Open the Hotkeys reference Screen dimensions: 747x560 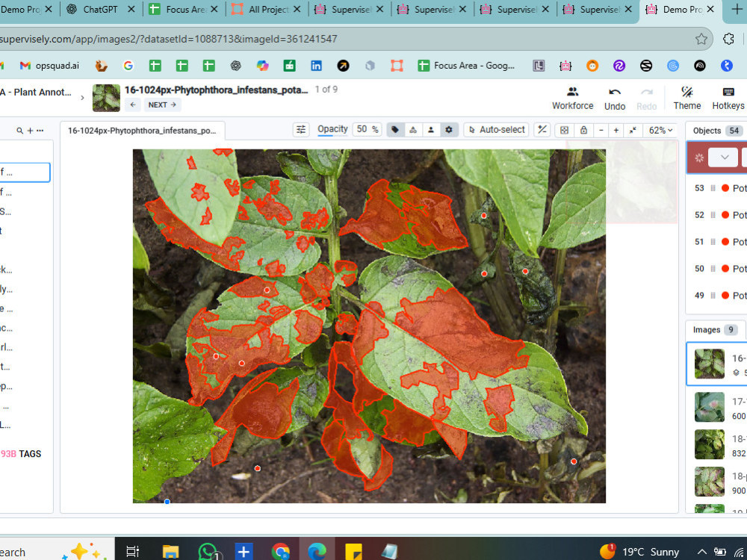click(728, 99)
